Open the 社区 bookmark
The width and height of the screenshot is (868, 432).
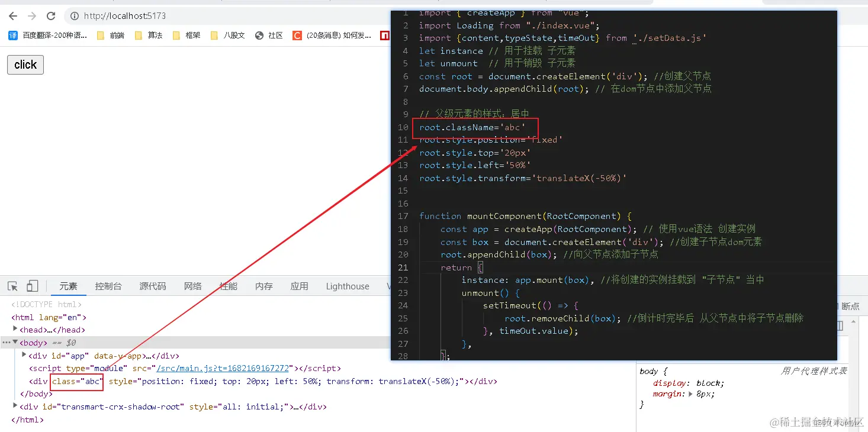[269, 36]
